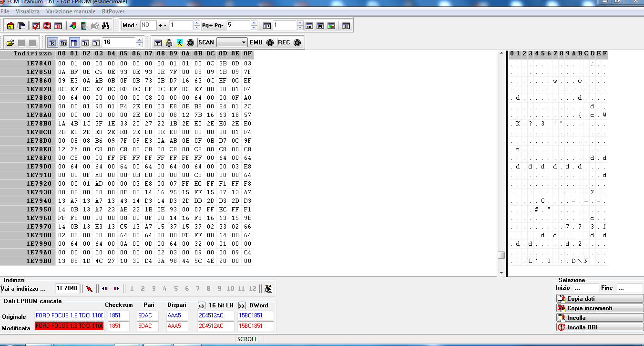This screenshot has width=644, height=346.
Task: Toggle the REC round indicator
Action: [297, 42]
